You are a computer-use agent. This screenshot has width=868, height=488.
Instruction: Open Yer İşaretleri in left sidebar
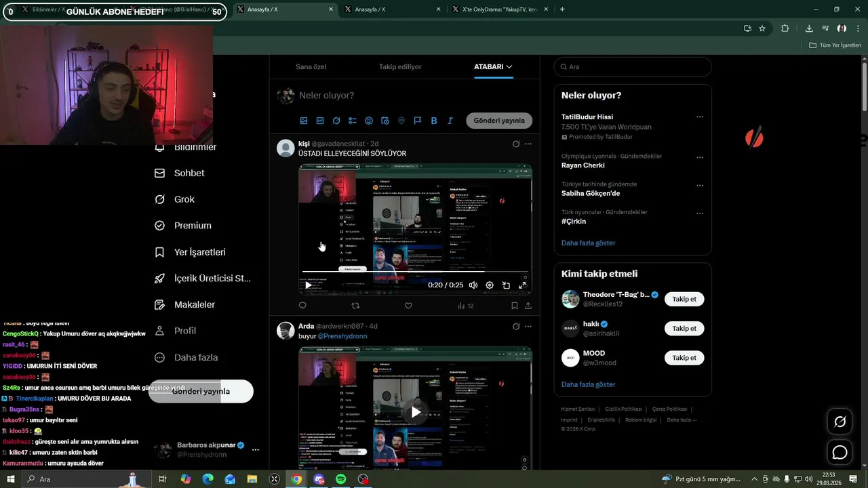191,251
